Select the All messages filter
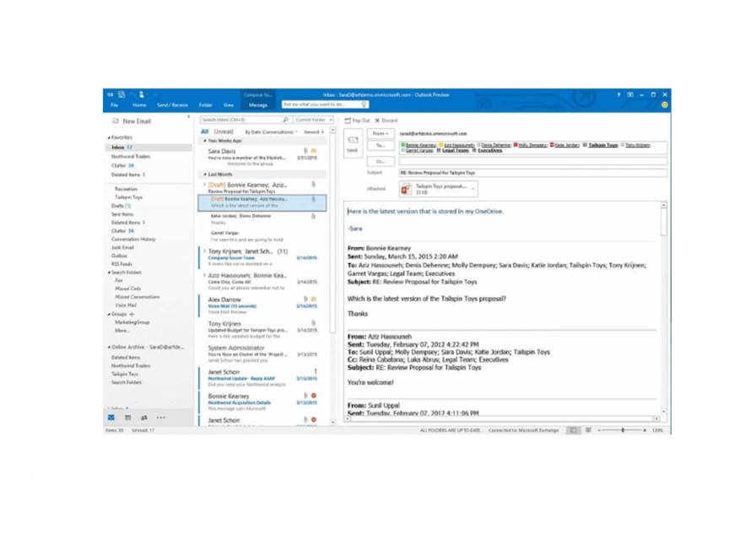This screenshot has width=756, height=540. (x=204, y=132)
